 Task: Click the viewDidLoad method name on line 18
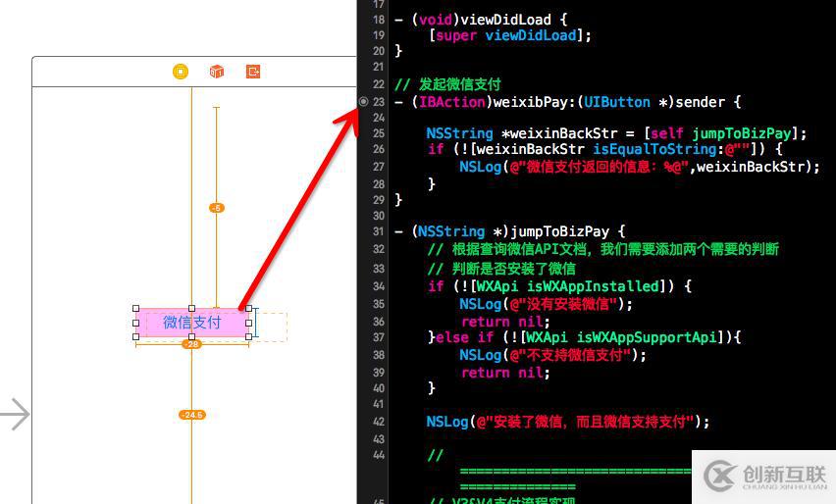point(505,20)
